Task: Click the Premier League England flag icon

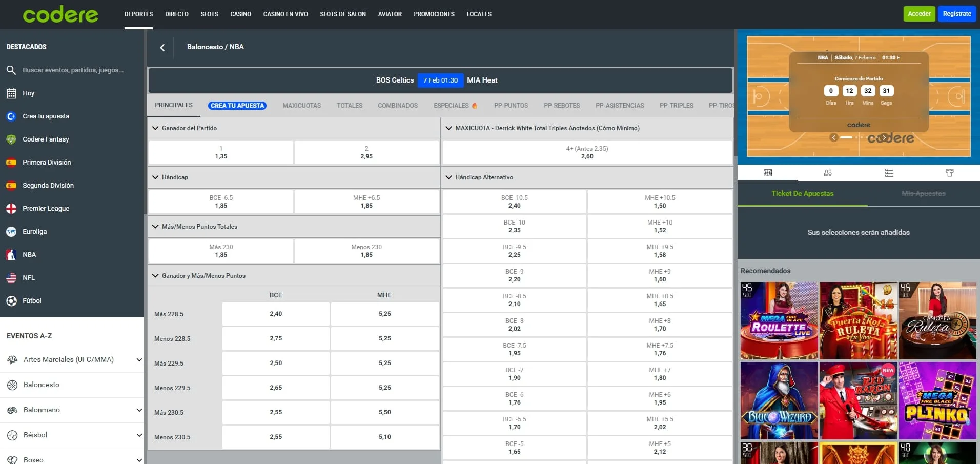Action: tap(11, 209)
